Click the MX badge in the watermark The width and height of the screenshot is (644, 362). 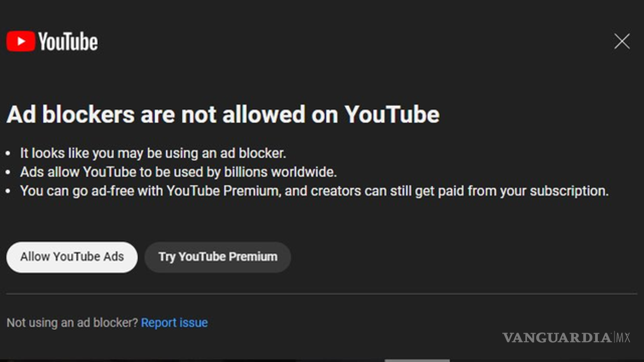pos(623,338)
